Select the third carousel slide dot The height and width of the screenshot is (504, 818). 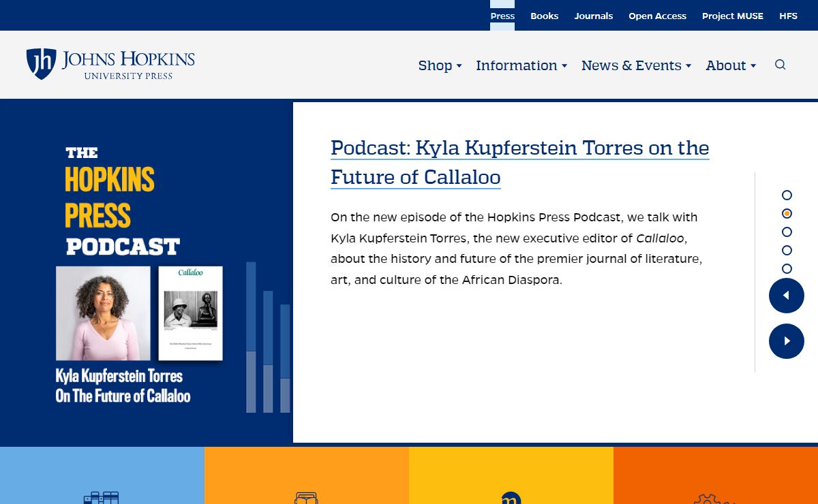(x=787, y=232)
